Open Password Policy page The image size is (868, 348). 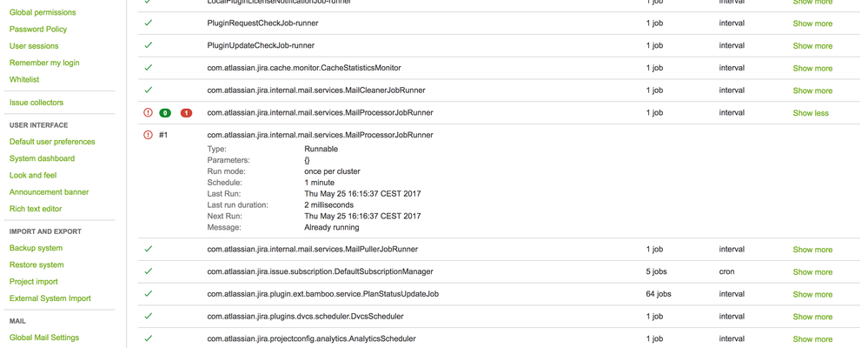coord(38,29)
